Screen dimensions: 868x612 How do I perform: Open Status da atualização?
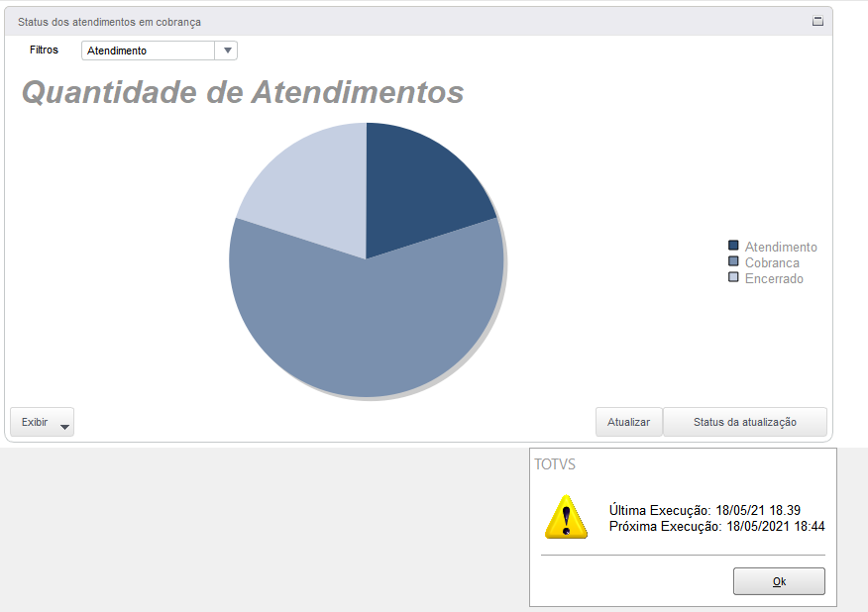coord(744,422)
